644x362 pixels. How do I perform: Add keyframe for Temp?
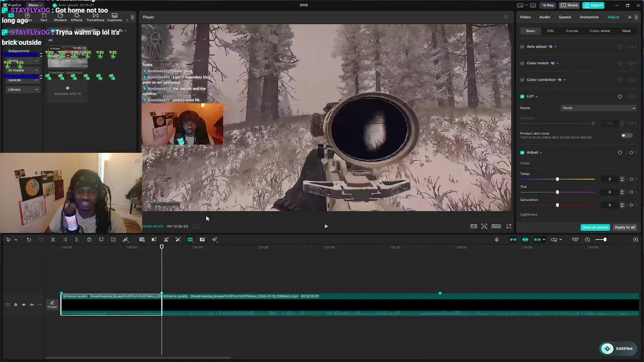[631, 179]
